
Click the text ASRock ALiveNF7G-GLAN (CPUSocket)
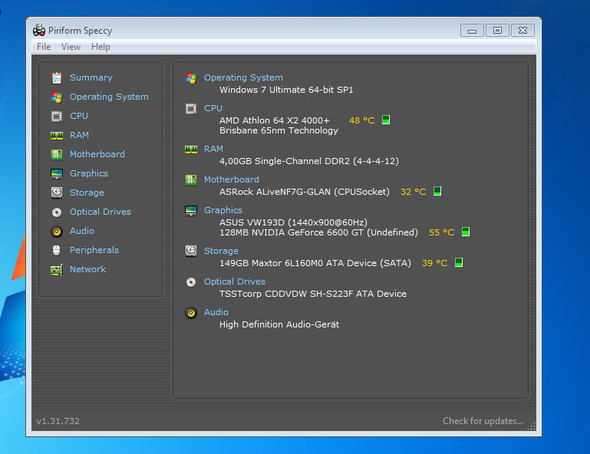tap(304, 192)
